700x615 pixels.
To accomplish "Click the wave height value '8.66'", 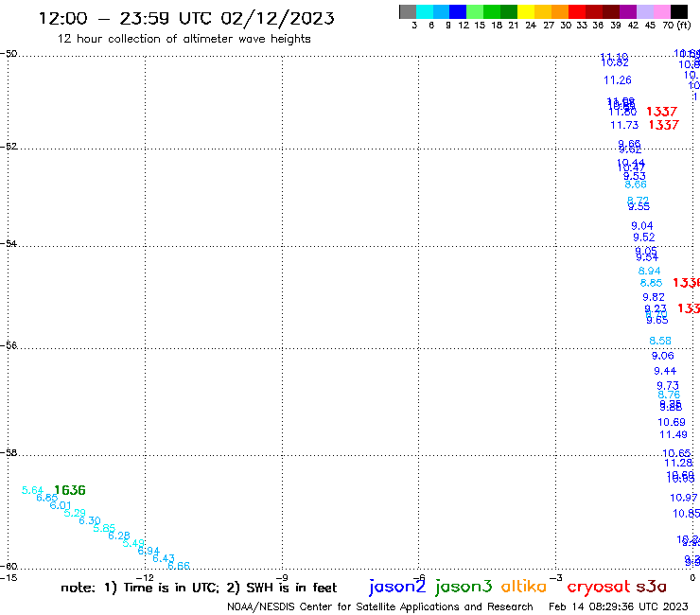I will (x=636, y=184).
